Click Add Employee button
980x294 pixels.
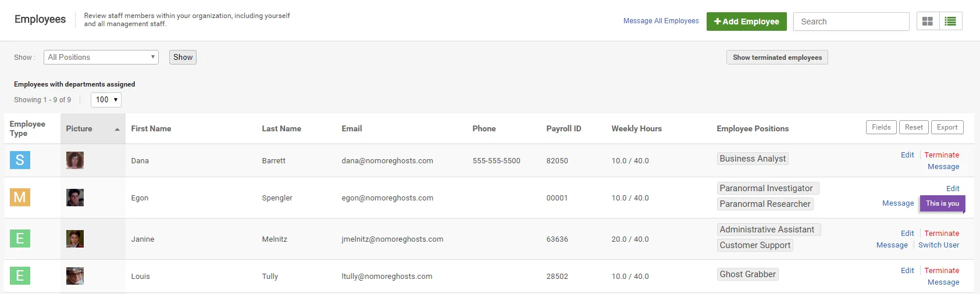point(747,21)
